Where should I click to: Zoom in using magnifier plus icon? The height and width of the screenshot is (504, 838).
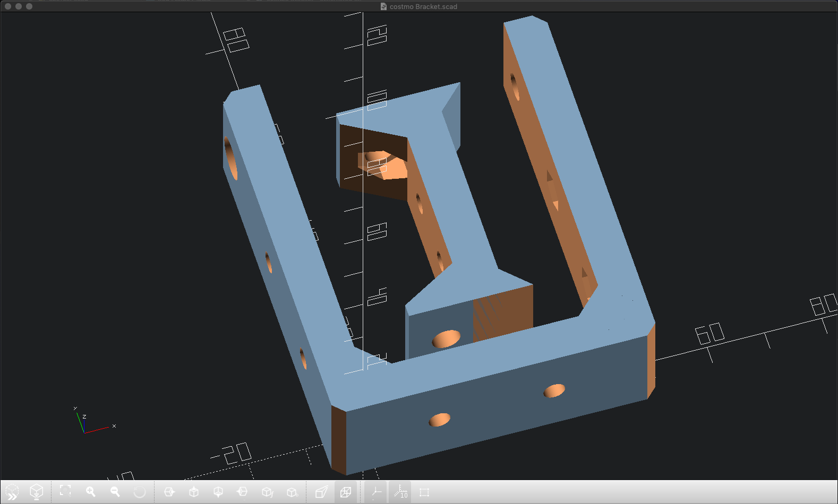[90, 492]
